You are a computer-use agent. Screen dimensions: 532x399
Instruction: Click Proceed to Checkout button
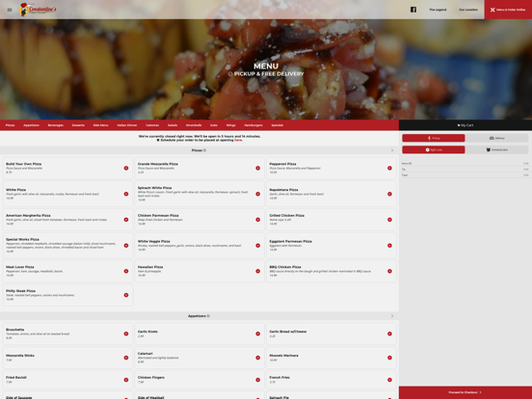coord(465,392)
